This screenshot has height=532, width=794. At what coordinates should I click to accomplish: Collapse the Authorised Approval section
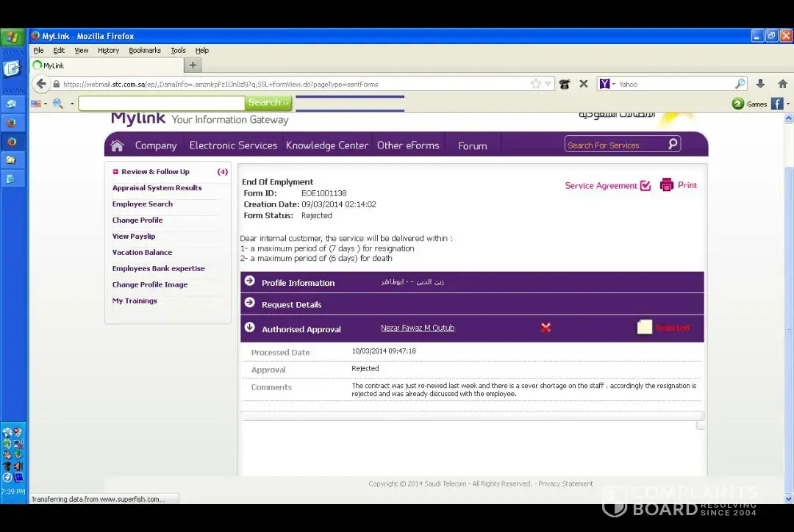click(249, 328)
